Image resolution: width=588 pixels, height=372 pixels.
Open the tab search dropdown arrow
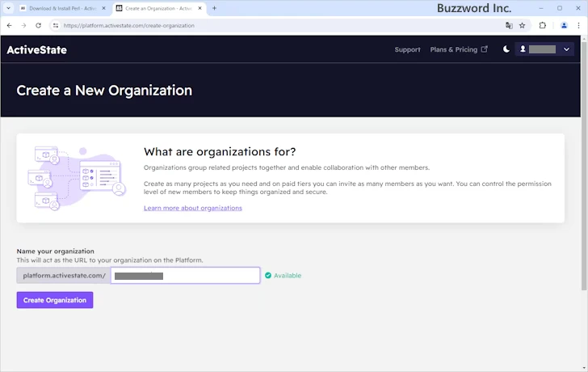coord(8,8)
